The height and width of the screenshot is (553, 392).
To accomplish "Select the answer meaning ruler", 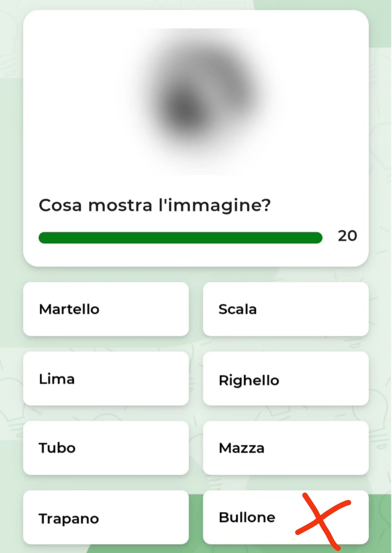I will coord(286,379).
